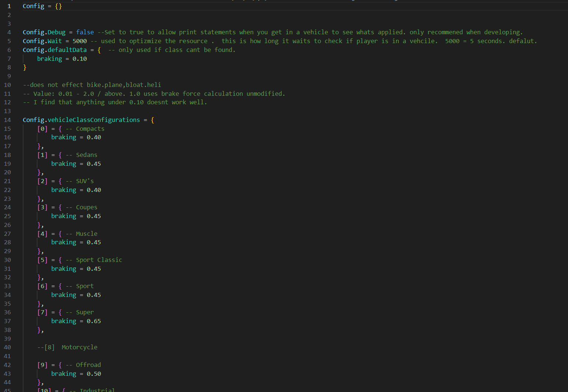Click the 'Sport Classic' comment
This screenshot has height=392, width=568.
pos(99,260)
